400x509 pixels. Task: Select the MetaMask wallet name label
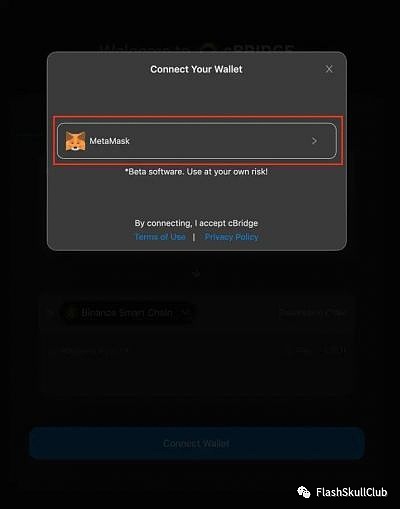tap(109, 141)
